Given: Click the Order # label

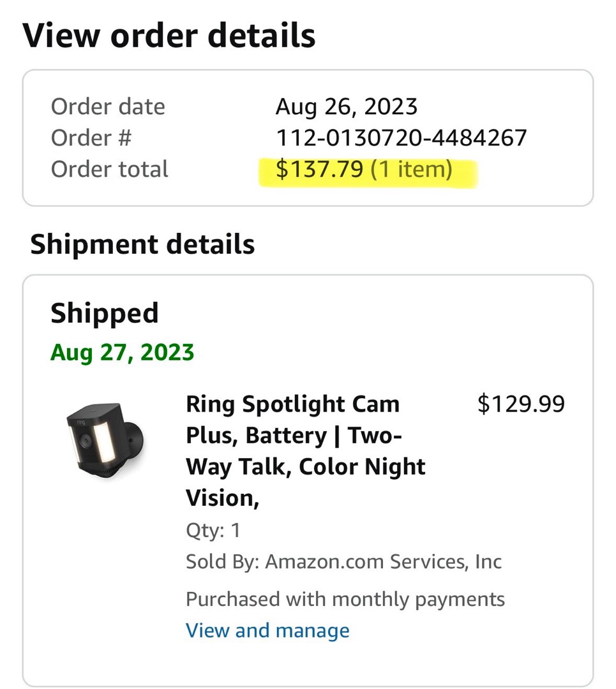Looking at the screenshot, I should [x=91, y=138].
